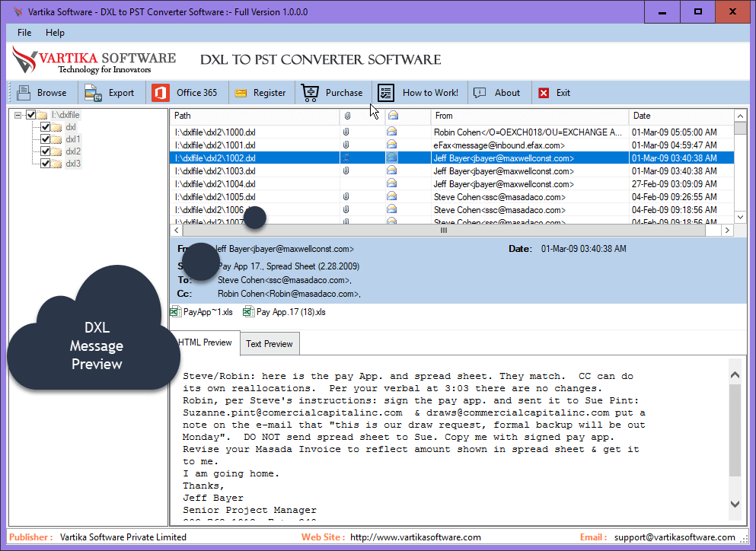Screen dimensions: 756x551
Task: Click the support@vartikasoftware.com email link
Action: (675, 537)
